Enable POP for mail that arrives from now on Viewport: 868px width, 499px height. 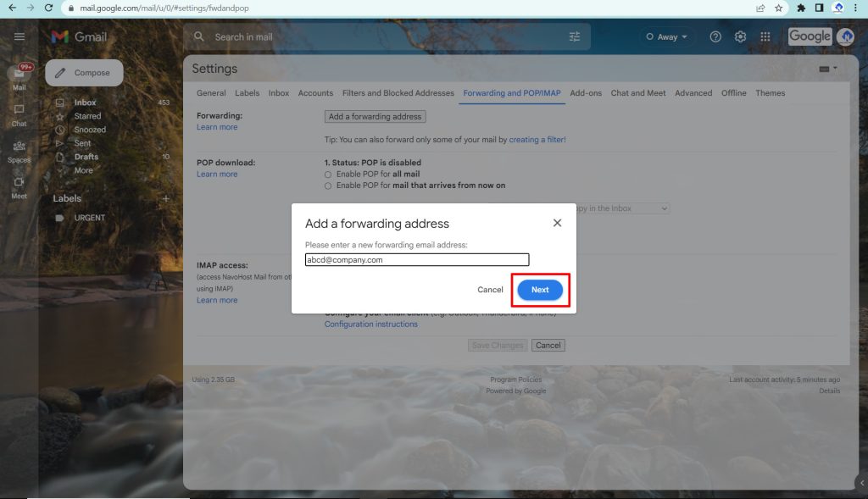(328, 185)
